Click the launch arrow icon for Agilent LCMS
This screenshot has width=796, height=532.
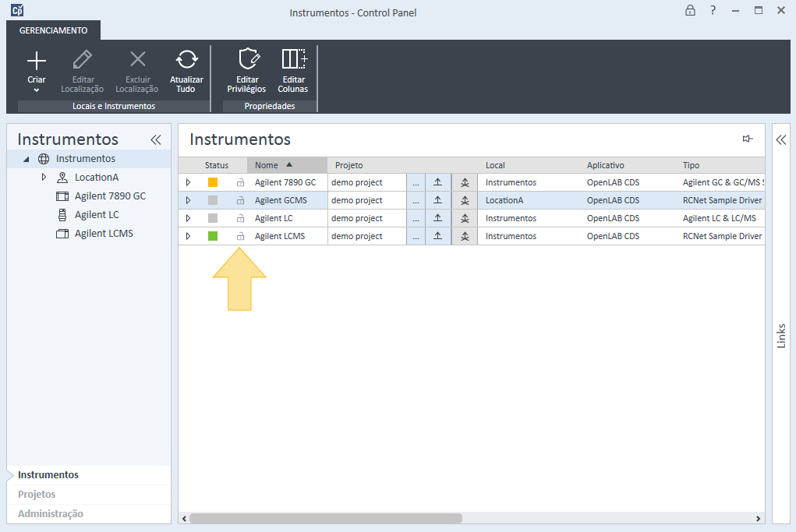coord(438,236)
